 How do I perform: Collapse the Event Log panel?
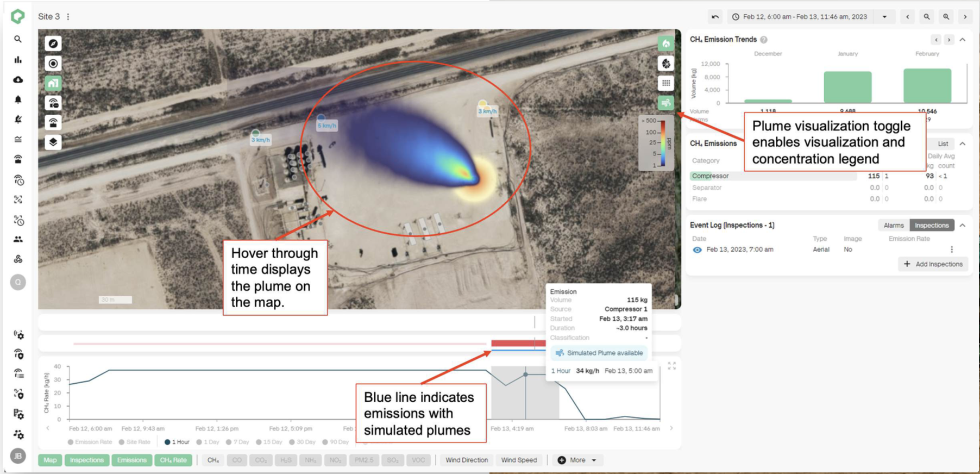[x=962, y=225]
